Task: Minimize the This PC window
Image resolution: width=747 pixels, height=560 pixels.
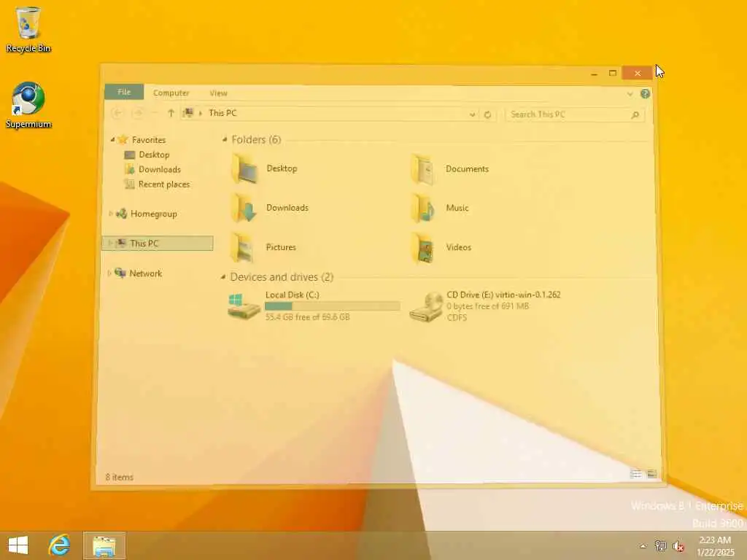Action: pos(594,74)
